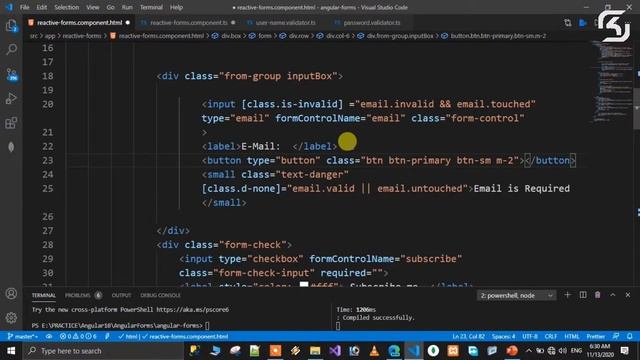This screenshot has height=360, width=640.
Task: Open the Help menu
Action: click(x=176, y=7)
